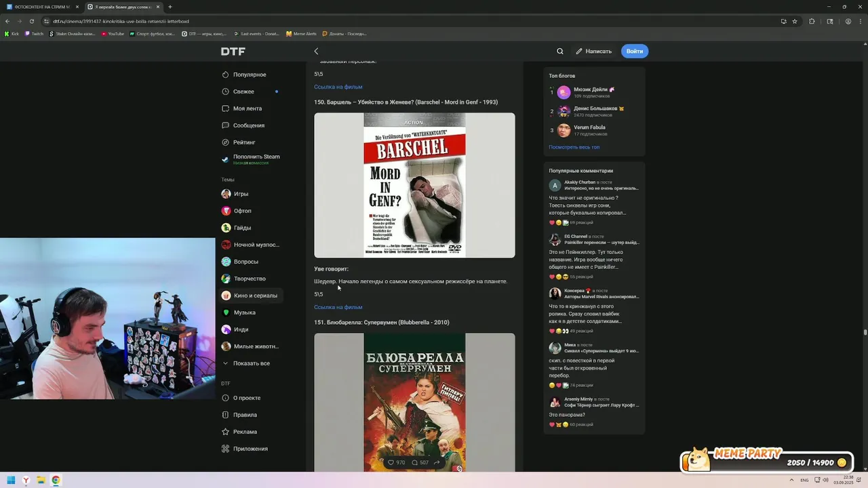Open the Barschel Mord in Genf poster
The width and height of the screenshot is (868, 488).
pos(414,185)
